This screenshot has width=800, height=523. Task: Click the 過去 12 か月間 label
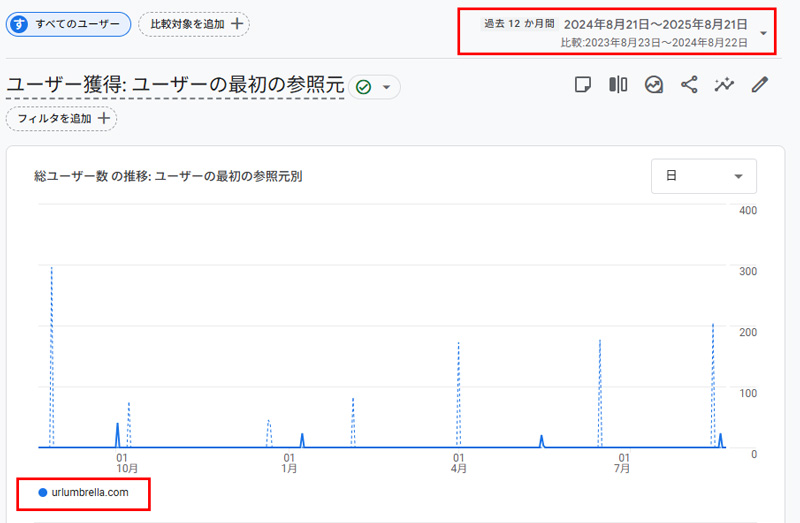point(519,23)
